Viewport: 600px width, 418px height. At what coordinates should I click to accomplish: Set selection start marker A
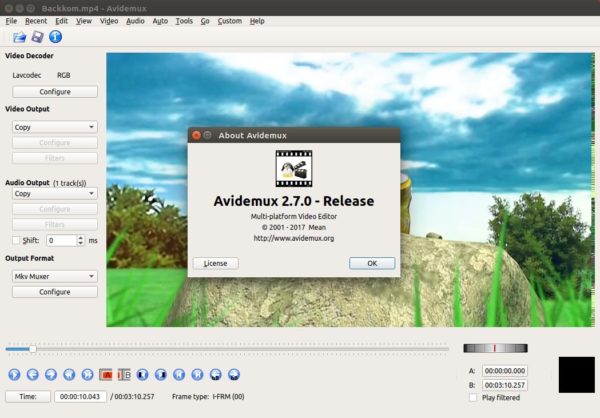pyautogui.click(x=104, y=375)
